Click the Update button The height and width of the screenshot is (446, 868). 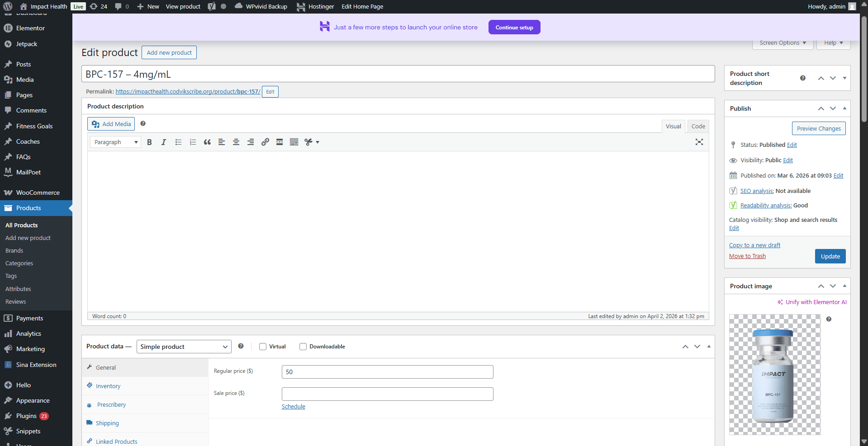tap(830, 256)
